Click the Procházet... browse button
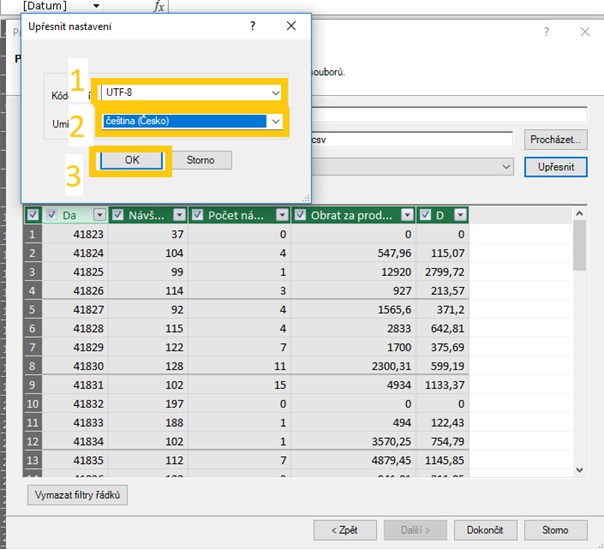The width and height of the screenshot is (604, 550). (555, 139)
